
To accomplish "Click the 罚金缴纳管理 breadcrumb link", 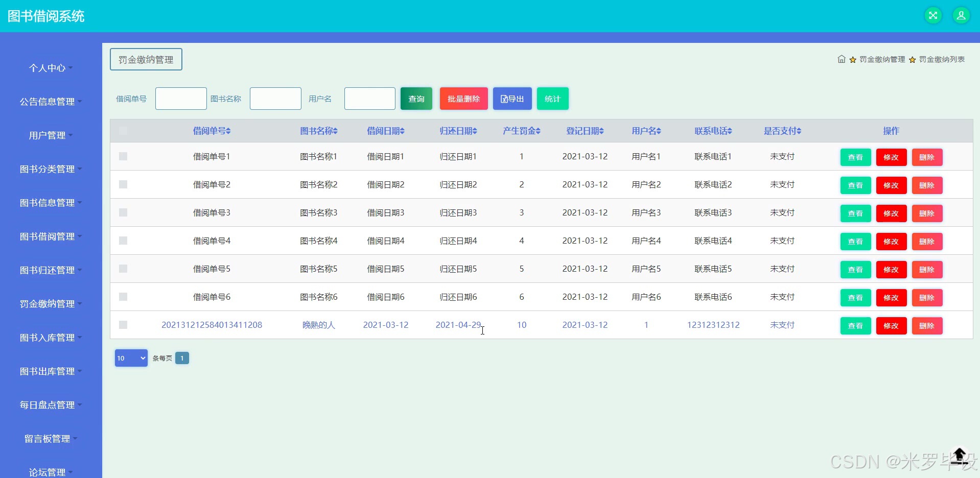I will tap(882, 59).
